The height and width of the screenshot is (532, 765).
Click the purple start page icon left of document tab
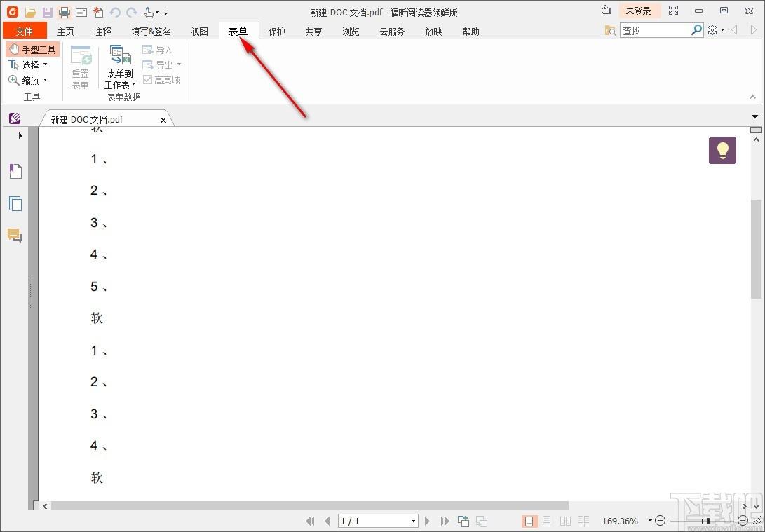coord(15,118)
